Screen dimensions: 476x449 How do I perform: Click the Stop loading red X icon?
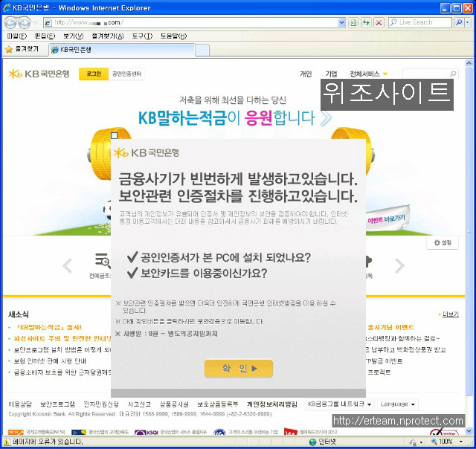tap(379, 22)
